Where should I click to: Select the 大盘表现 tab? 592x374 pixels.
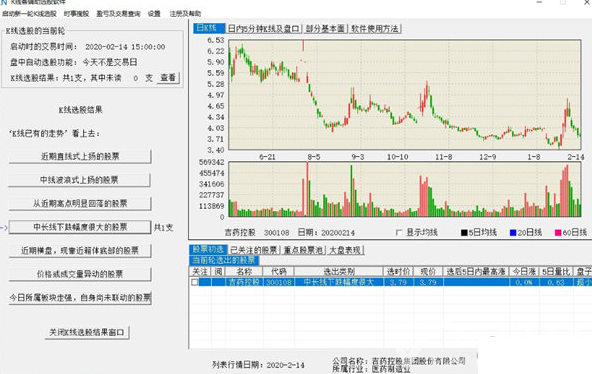pos(345,250)
